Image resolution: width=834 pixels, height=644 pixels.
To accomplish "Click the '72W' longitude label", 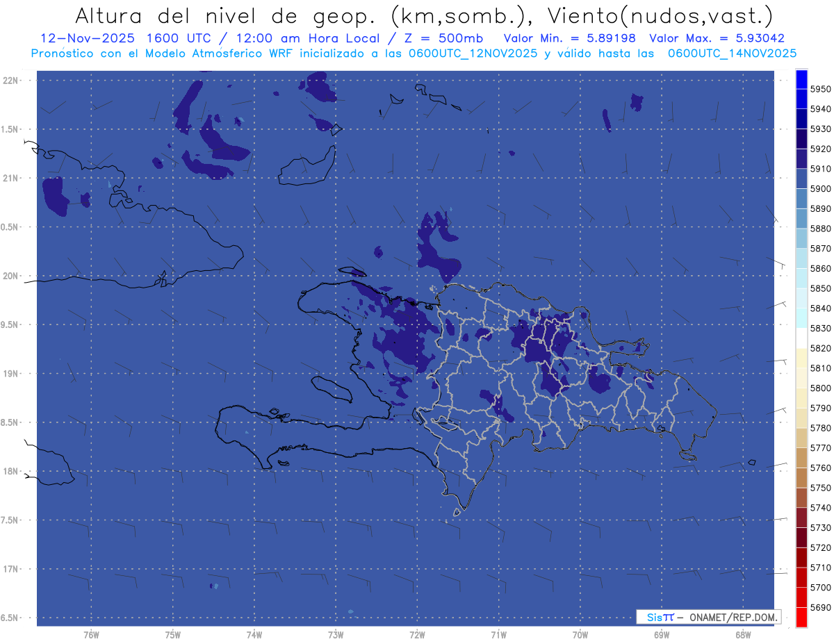I will point(418,635).
